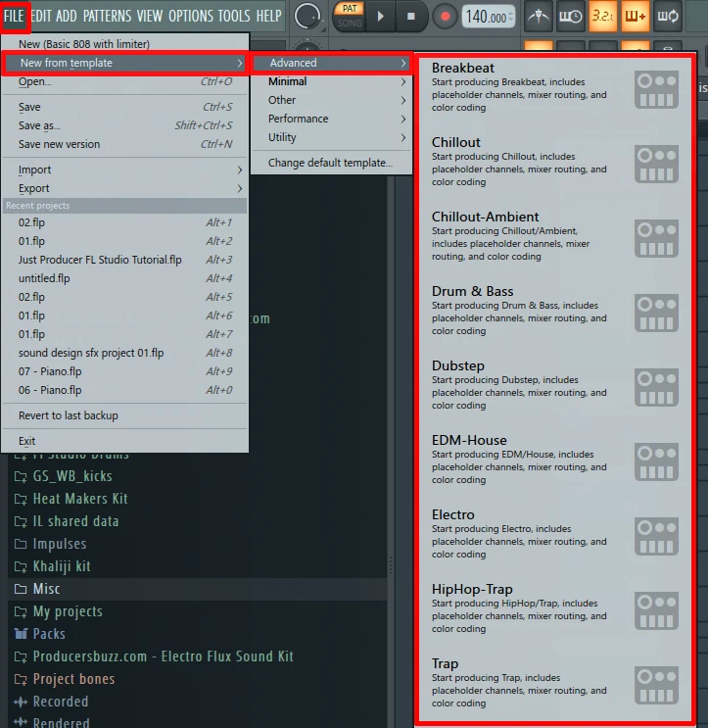This screenshot has width=708, height=728.
Task: Open recent project Just Producer FL Studio Tutorial.flp
Action: [x=125, y=260]
